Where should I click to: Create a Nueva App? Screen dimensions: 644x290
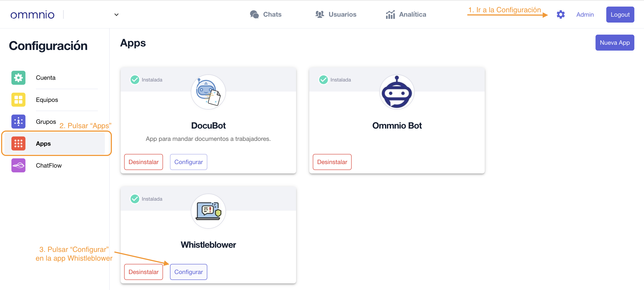tap(615, 43)
